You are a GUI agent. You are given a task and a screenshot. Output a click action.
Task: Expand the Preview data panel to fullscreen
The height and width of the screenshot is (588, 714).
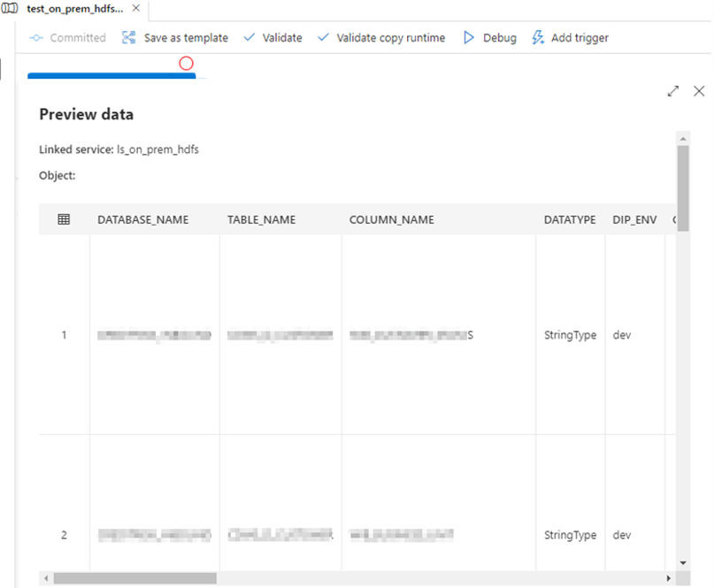(x=673, y=91)
